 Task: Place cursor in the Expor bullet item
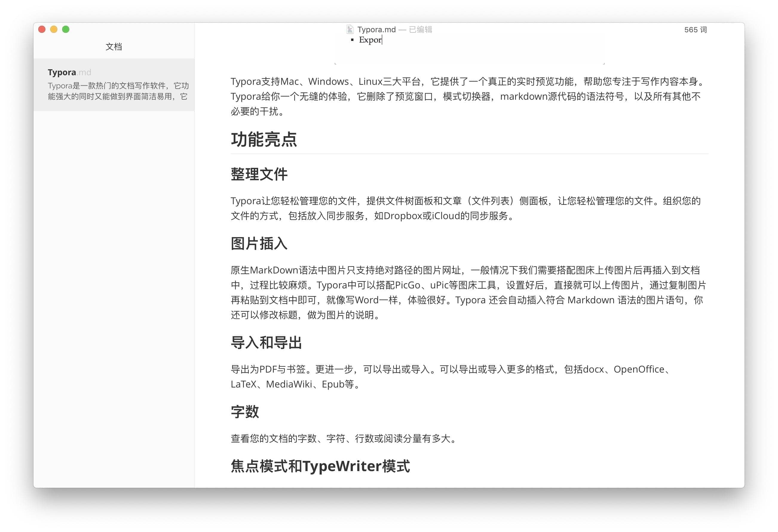click(x=370, y=40)
